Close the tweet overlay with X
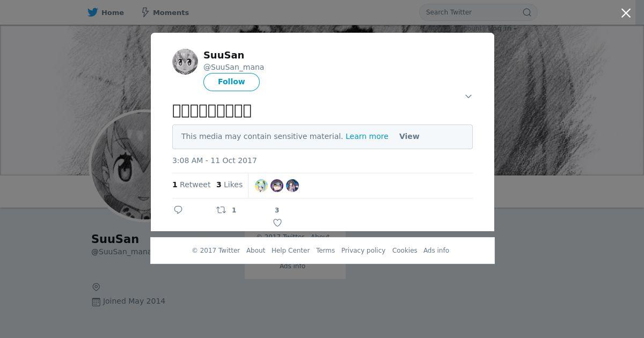This screenshot has width=644, height=338. [626, 13]
